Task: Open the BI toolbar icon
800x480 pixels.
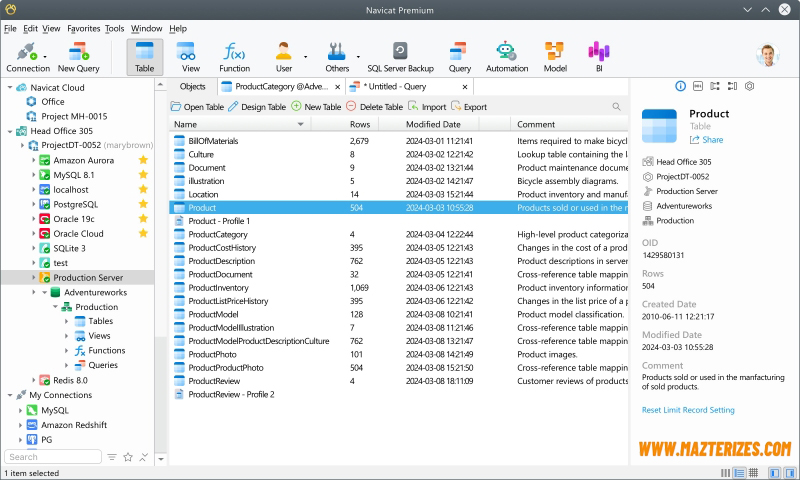Action: pos(599,57)
